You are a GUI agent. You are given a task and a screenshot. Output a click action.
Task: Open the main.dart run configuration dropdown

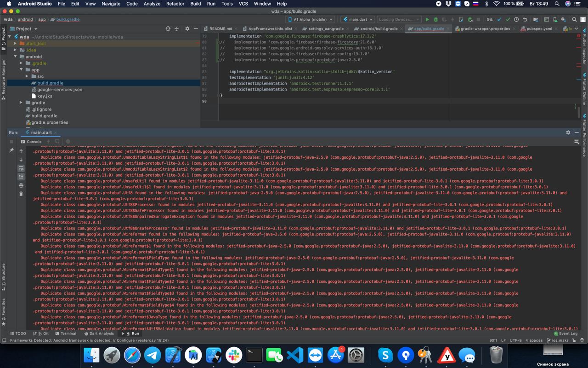click(x=358, y=19)
